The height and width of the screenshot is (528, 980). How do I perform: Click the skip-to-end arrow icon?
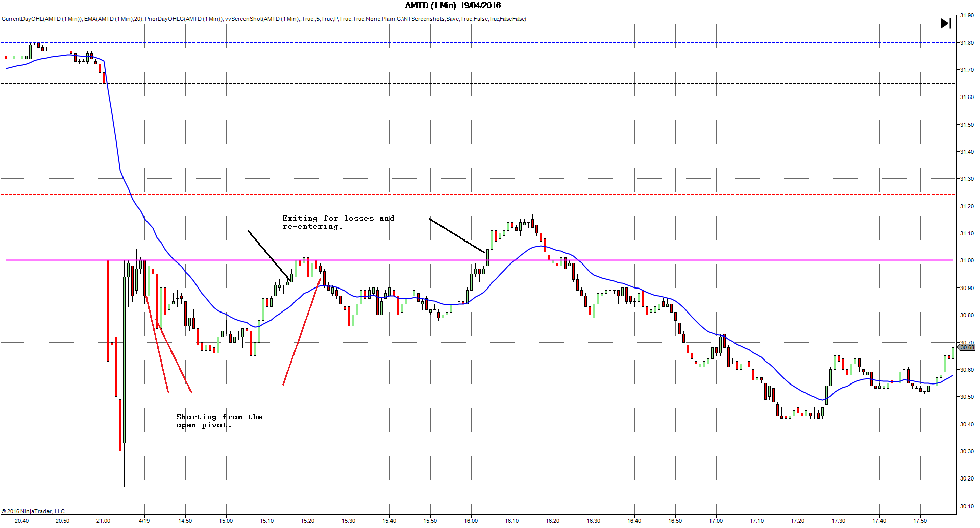946,23
